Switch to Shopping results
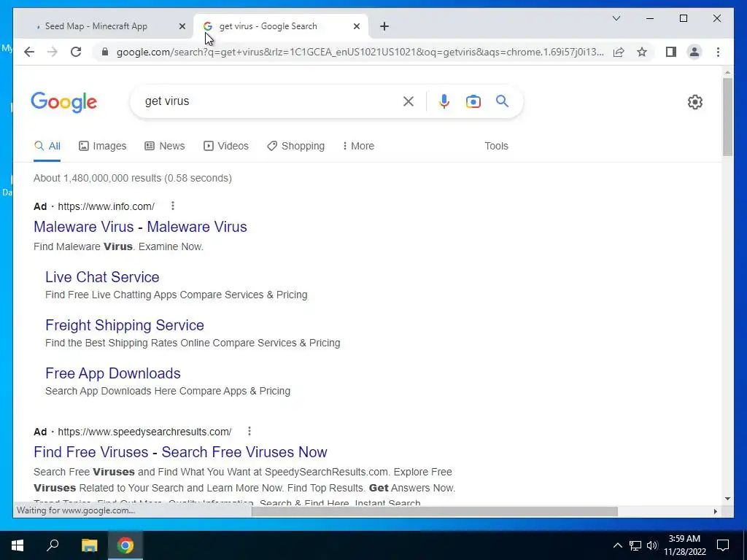 click(x=295, y=146)
